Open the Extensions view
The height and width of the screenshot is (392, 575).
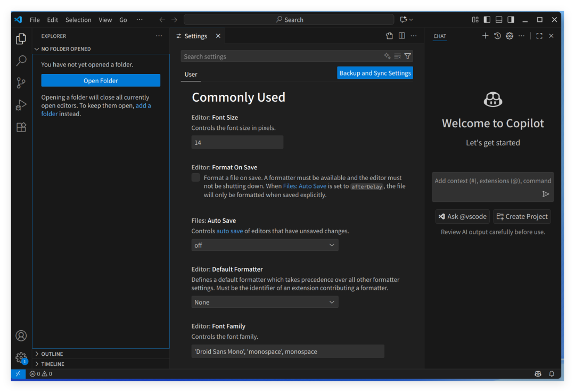click(21, 127)
